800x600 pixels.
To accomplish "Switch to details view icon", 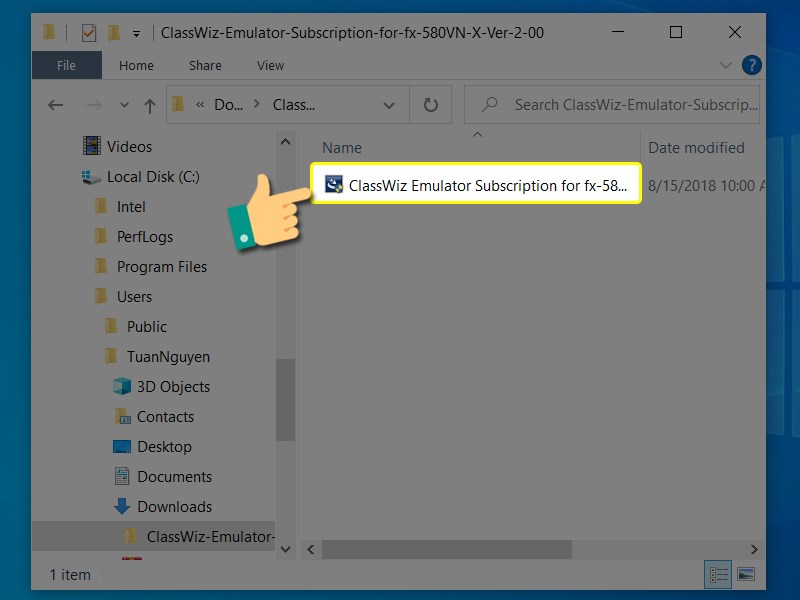I will coord(718,574).
